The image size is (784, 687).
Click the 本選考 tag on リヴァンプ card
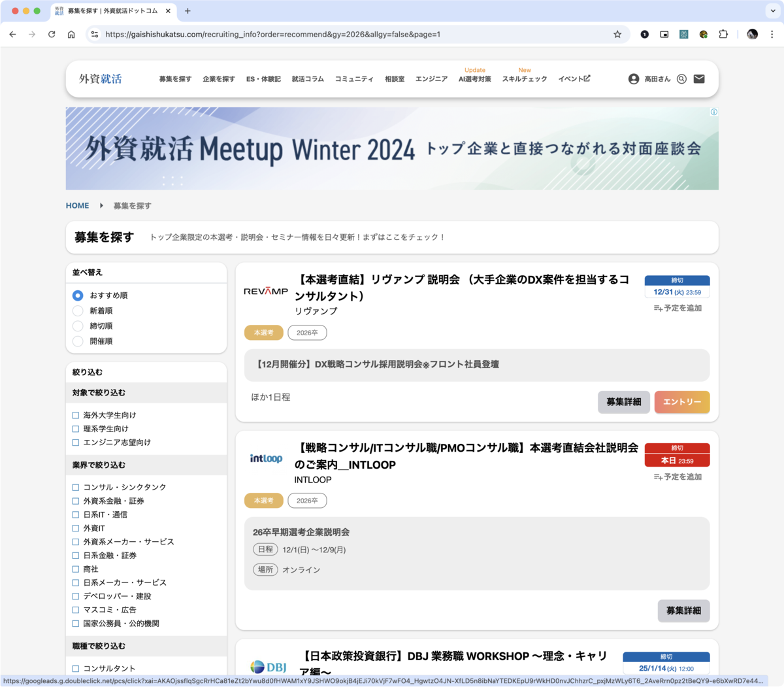coord(264,333)
